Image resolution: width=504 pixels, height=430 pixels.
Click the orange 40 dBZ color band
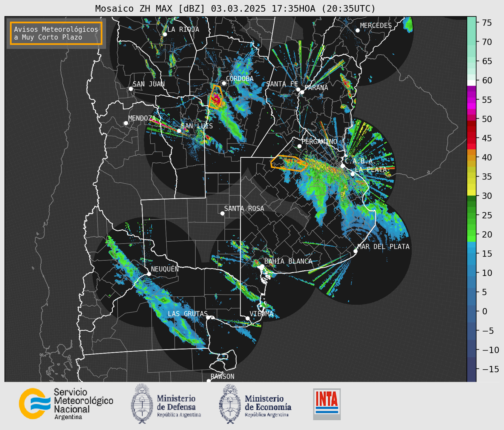click(471, 158)
